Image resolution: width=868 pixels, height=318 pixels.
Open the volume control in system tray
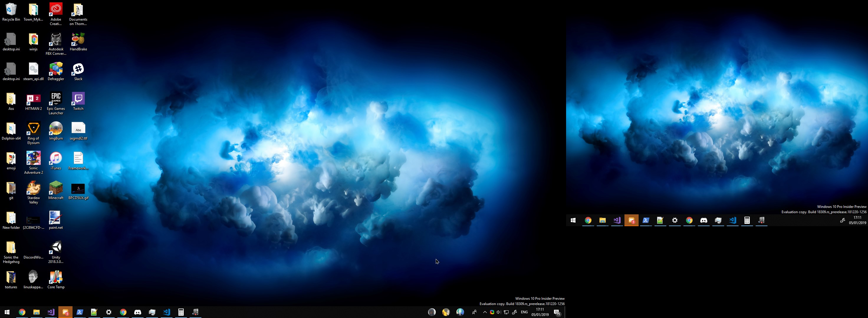click(499, 312)
